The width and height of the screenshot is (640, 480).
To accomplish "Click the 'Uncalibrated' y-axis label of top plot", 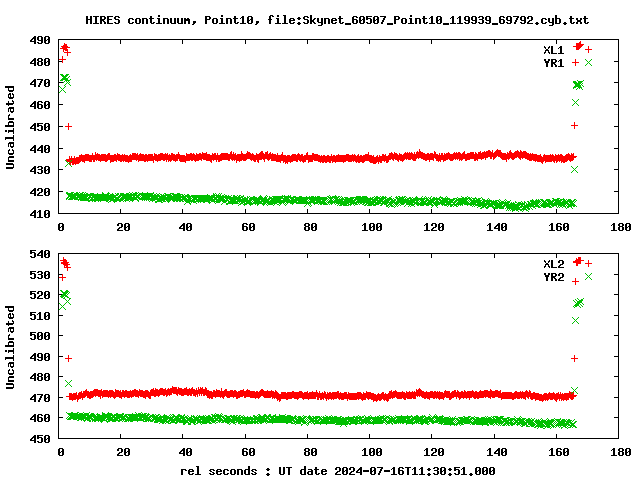I will click(x=10, y=127).
